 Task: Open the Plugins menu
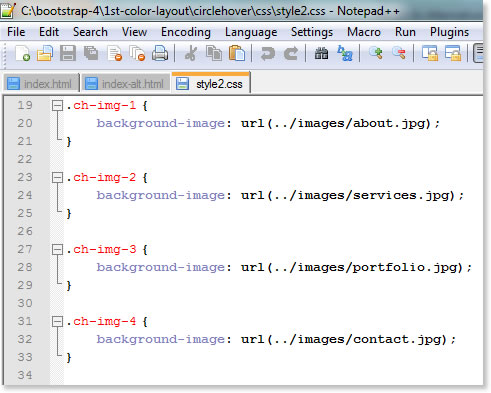point(449,32)
